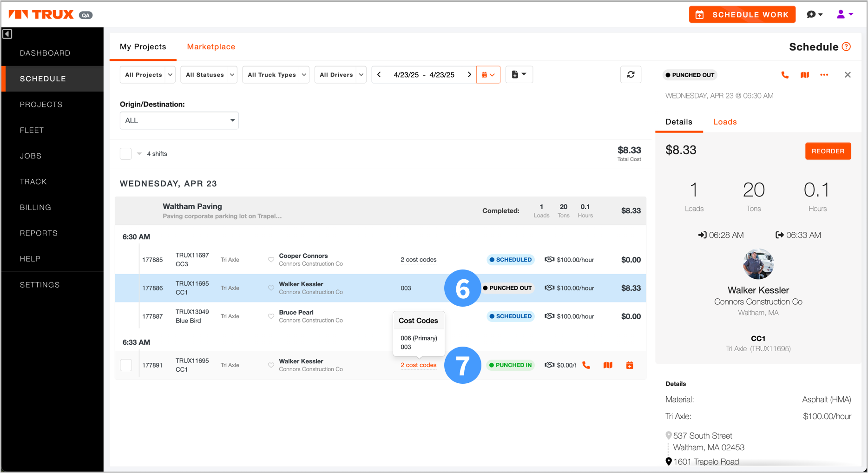Click the phone icon in details panel
This screenshot has width=868, height=473.
pos(785,75)
